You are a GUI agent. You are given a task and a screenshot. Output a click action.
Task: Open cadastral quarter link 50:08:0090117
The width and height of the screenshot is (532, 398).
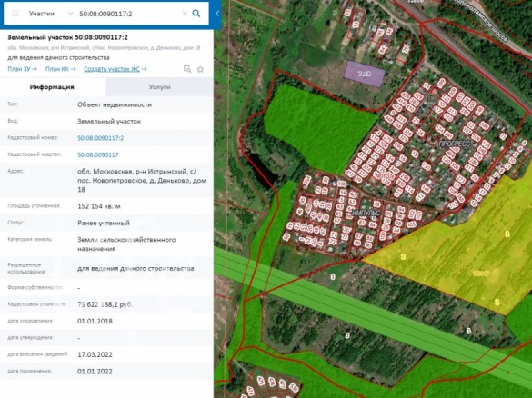pyautogui.click(x=97, y=154)
